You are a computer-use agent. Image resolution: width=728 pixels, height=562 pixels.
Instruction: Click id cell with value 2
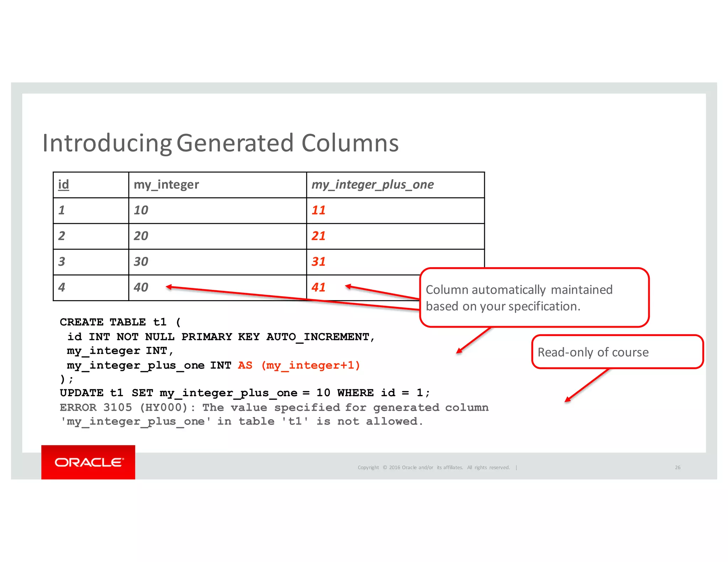click(91, 236)
